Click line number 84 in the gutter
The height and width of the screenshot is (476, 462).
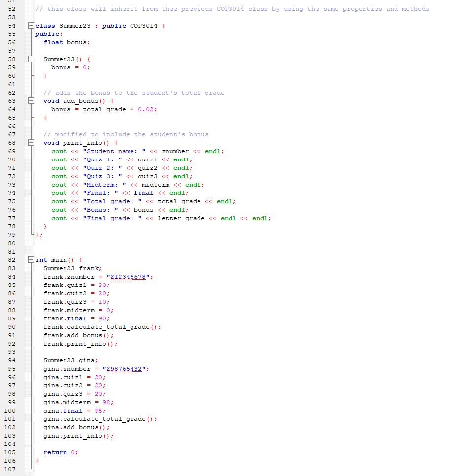(x=11, y=277)
